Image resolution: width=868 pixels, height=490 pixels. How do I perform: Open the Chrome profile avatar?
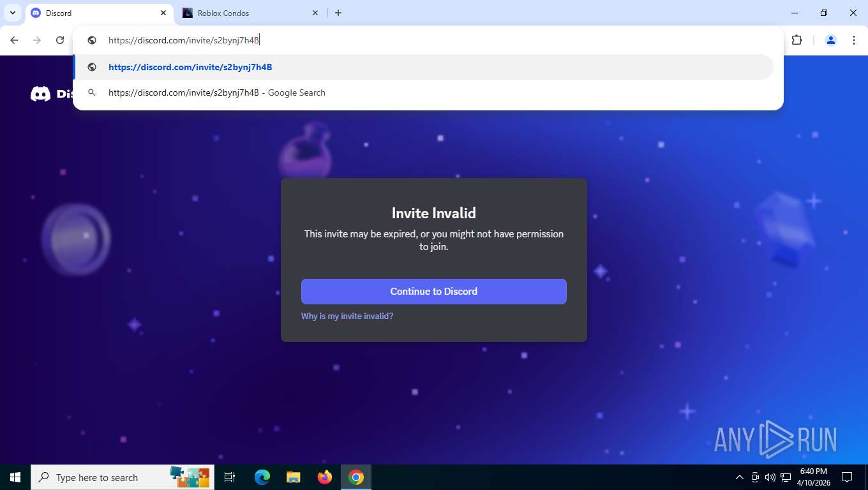coord(831,40)
